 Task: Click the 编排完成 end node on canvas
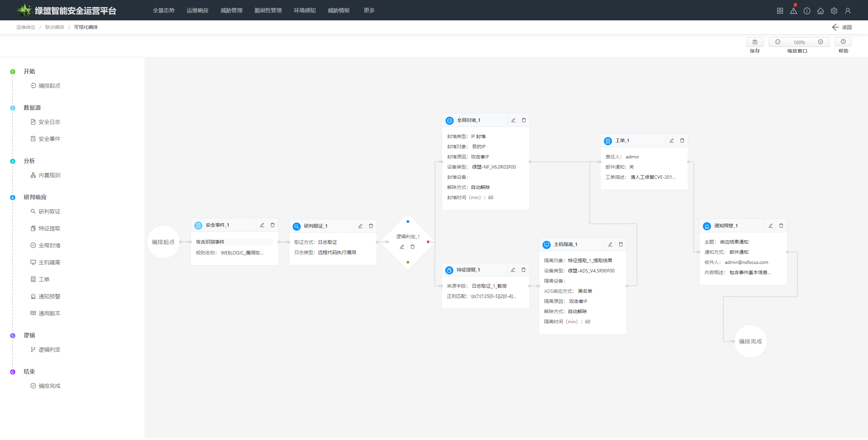(x=750, y=342)
